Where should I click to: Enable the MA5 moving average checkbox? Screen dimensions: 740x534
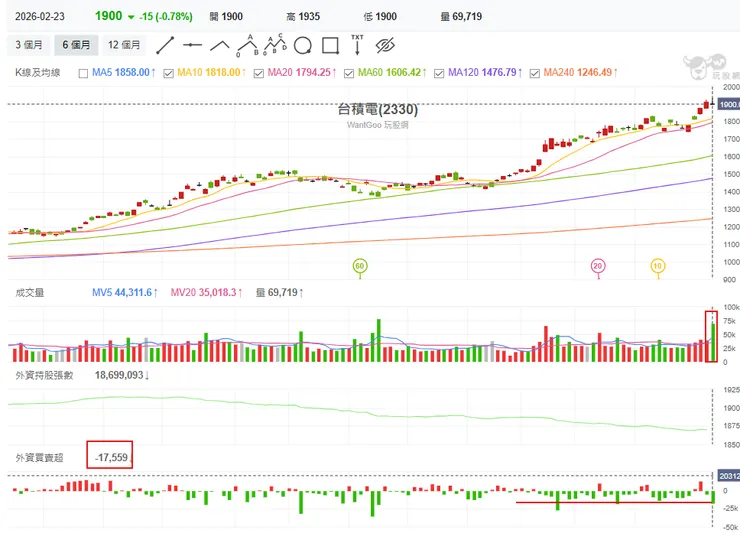[84, 73]
